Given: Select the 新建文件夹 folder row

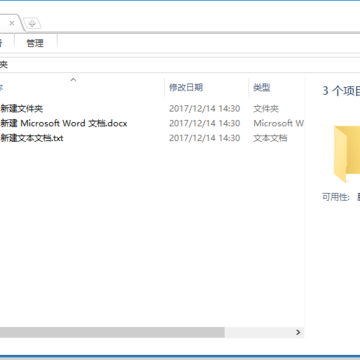Looking at the screenshot, I should coord(22,109).
